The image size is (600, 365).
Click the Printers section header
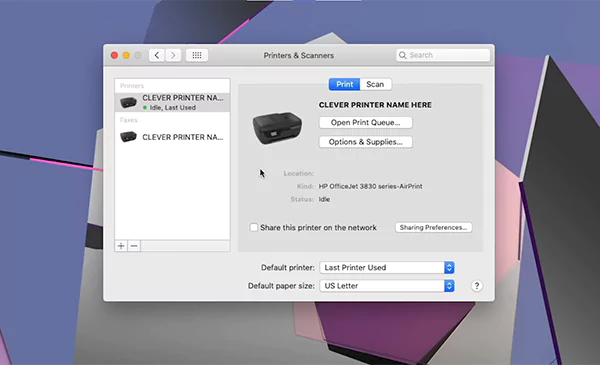point(132,86)
